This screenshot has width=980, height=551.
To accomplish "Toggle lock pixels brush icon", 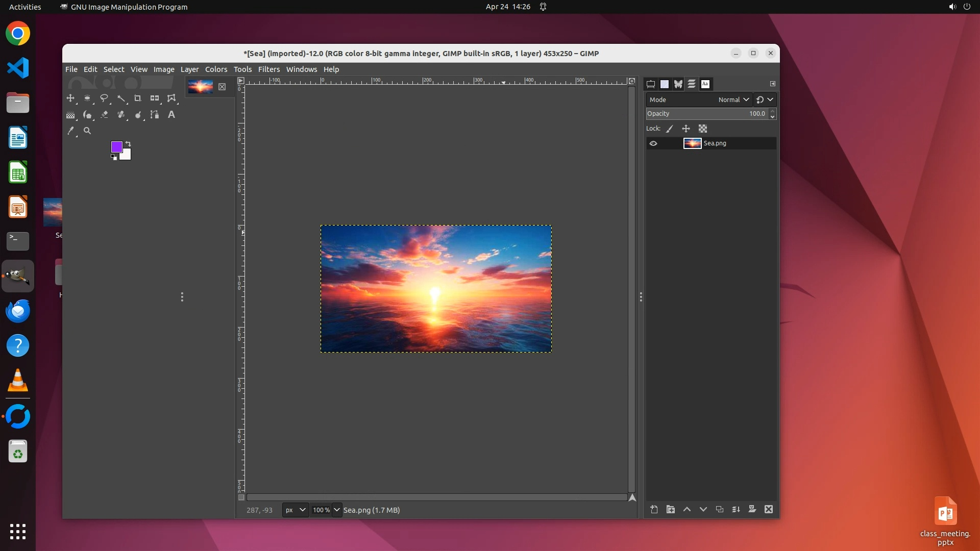I will (x=670, y=129).
